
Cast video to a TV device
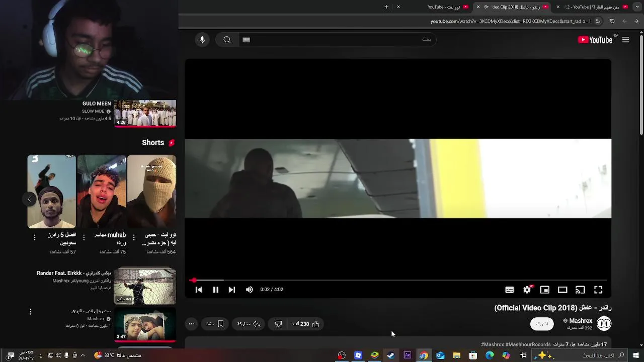(x=580, y=290)
